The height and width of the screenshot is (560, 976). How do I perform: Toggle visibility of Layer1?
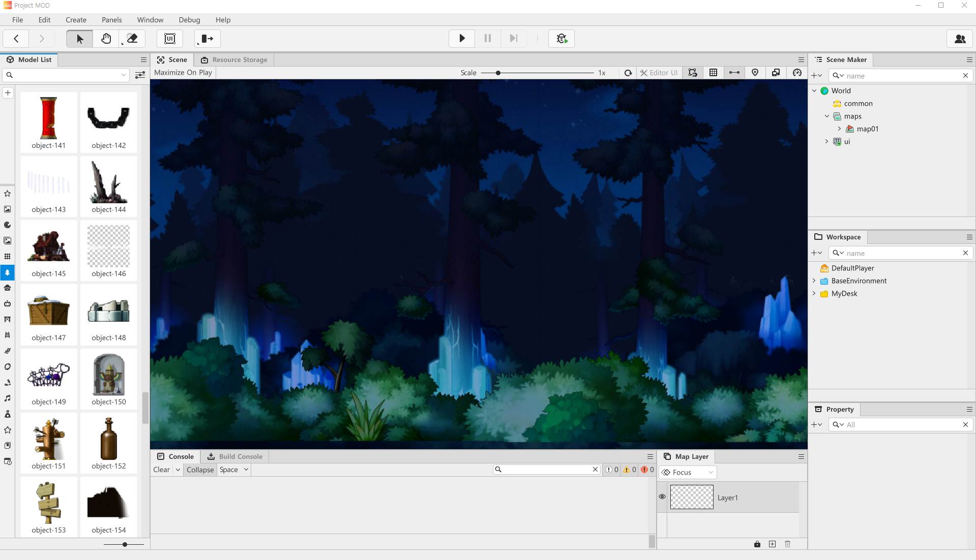[662, 497]
